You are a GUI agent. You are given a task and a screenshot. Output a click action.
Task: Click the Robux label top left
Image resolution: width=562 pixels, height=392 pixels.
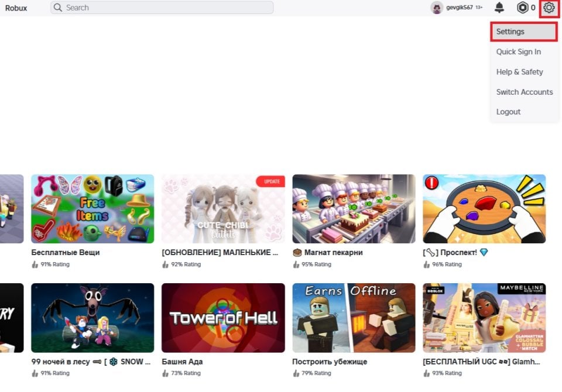(16, 8)
